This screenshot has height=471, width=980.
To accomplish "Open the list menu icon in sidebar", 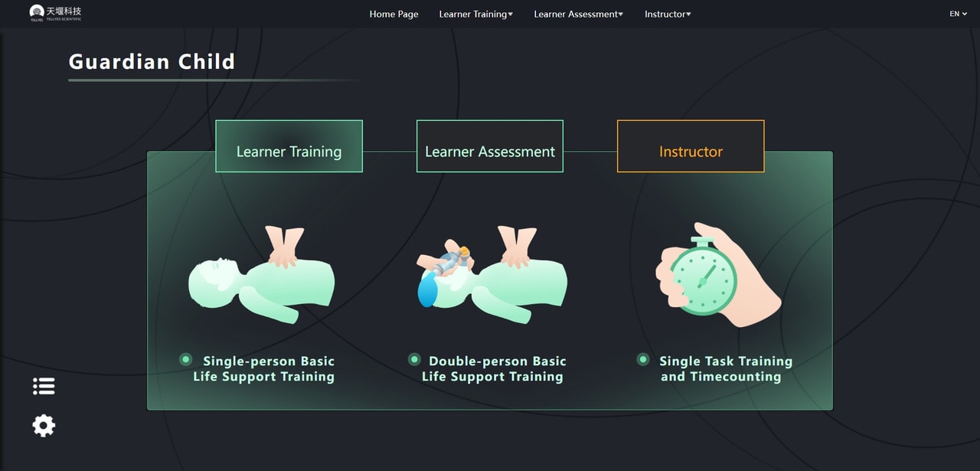I will click(x=44, y=386).
